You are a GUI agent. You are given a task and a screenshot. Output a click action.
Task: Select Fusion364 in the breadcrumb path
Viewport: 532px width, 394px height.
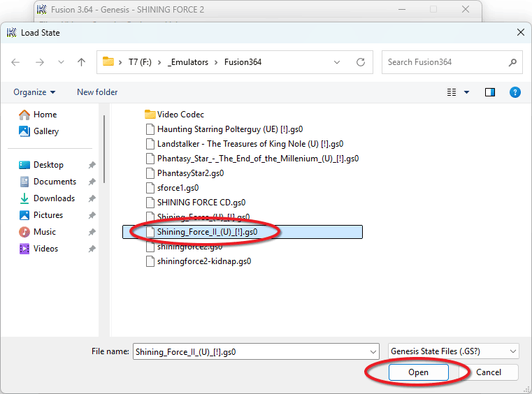(x=243, y=62)
